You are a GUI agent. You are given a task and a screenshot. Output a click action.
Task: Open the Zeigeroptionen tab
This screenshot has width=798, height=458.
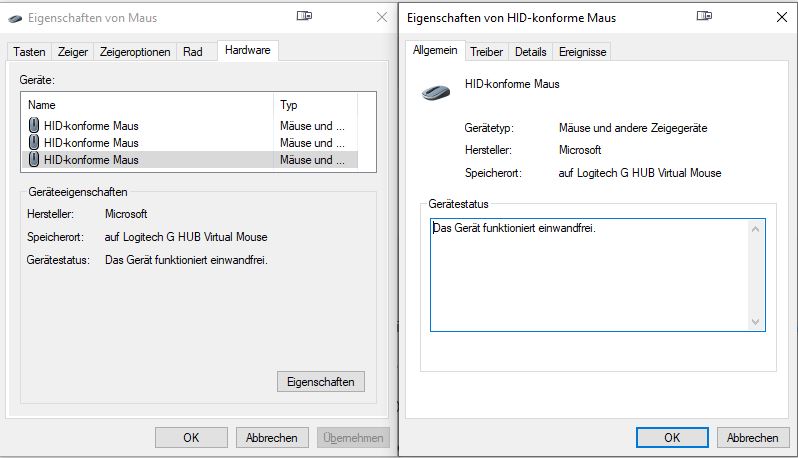click(135, 52)
